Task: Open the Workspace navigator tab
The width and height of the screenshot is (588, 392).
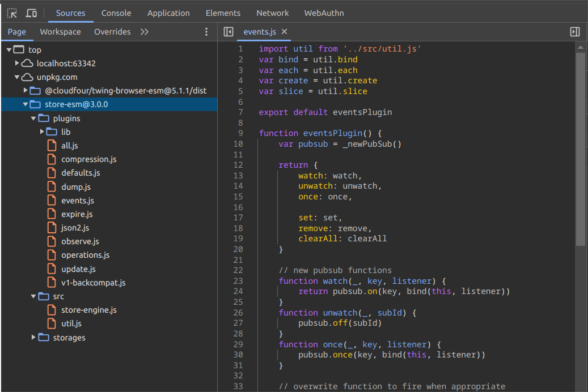Action: [x=60, y=32]
